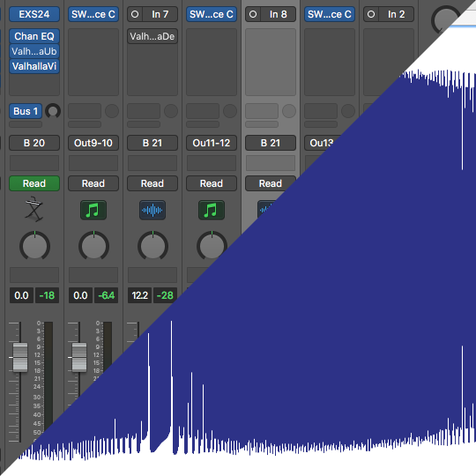476x476 pixels.
Task: Click the green music note icon on Ou11-12 strip
Action: (212, 210)
